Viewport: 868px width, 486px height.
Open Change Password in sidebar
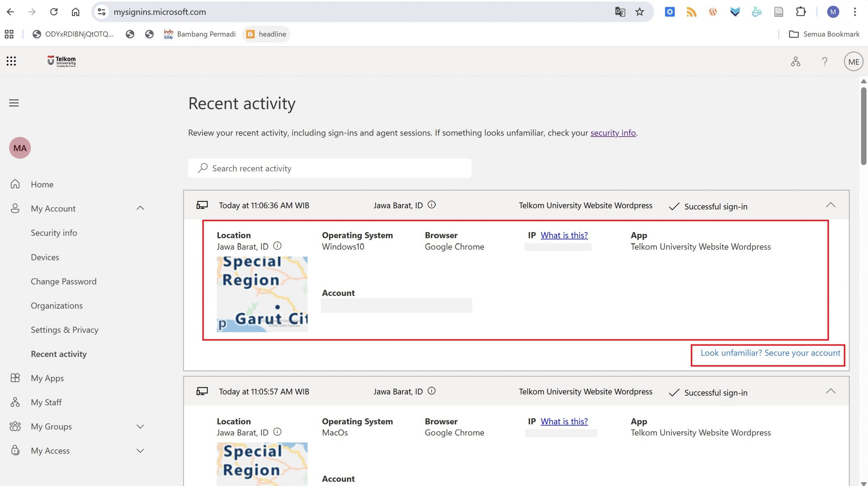pyautogui.click(x=64, y=281)
